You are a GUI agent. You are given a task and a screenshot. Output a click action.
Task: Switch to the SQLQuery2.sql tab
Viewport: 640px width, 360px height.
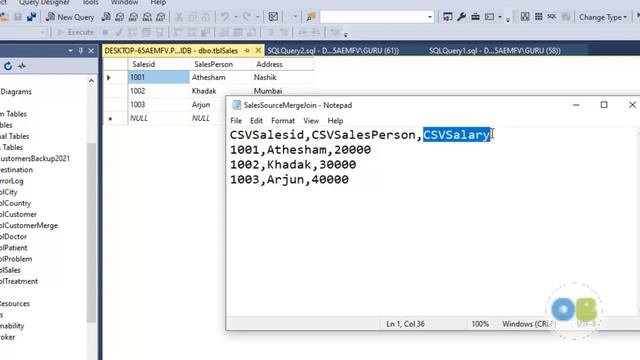[x=333, y=51]
